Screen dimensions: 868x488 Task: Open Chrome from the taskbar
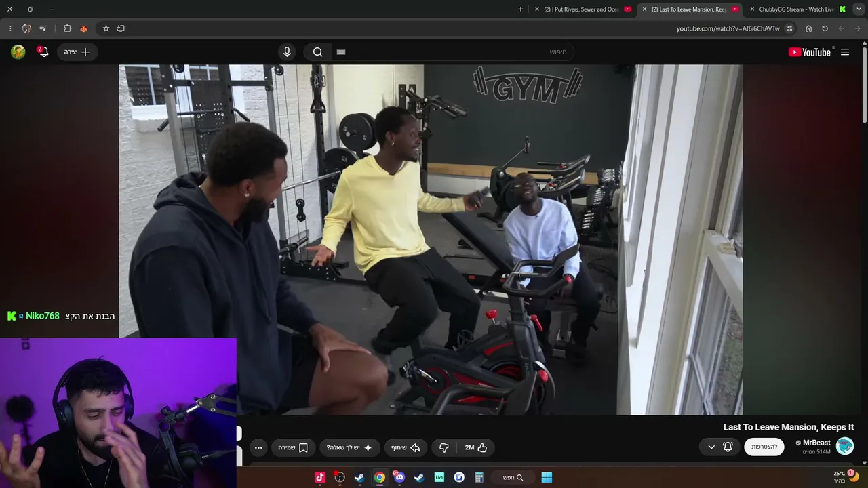pyautogui.click(x=380, y=477)
